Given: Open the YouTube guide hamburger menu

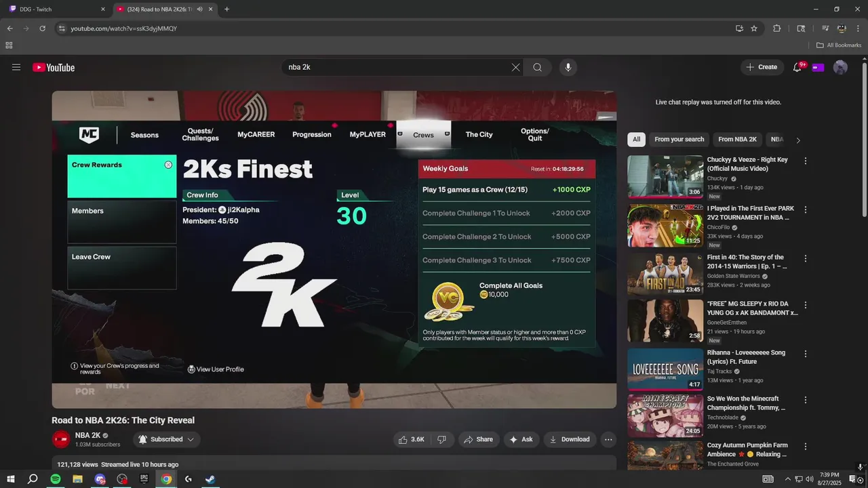Looking at the screenshot, I should 16,67.
